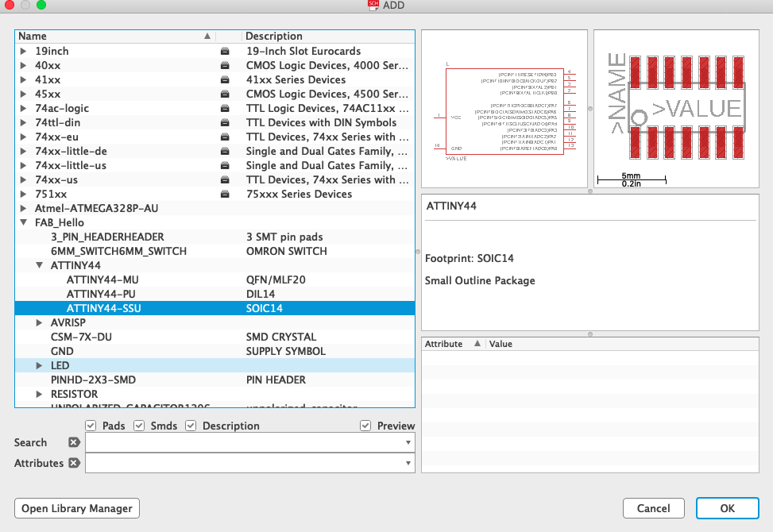Click the library icon beside 74xx-eu
Screen dimensions: 773x532
(x=225, y=137)
